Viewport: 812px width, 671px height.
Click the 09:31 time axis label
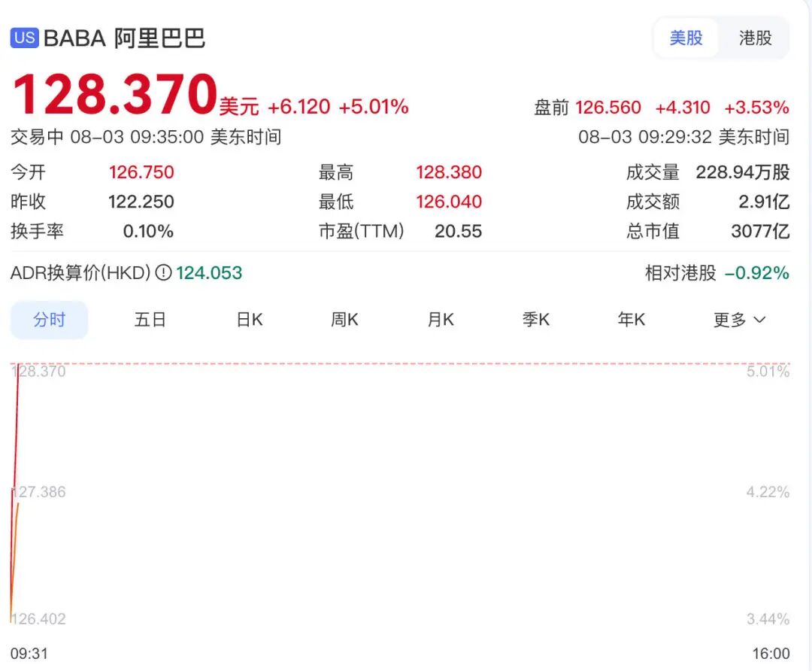[x=29, y=654]
